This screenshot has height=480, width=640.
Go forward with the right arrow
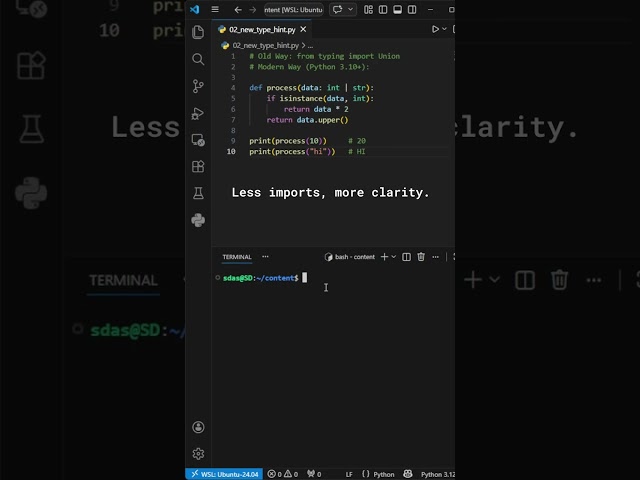pyautogui.click(x=253, y=9)
